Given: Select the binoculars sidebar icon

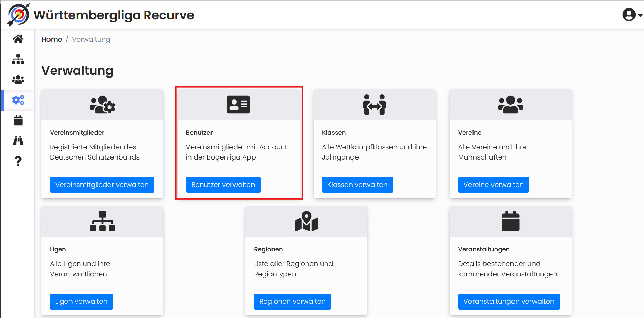Looking at the screenshot, I should pos(18,141).
